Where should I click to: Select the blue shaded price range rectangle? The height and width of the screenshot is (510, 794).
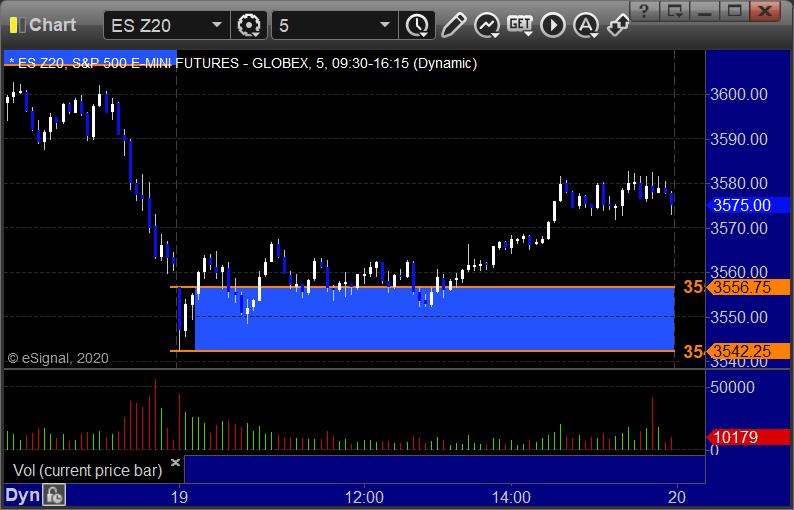coord(434,319)
